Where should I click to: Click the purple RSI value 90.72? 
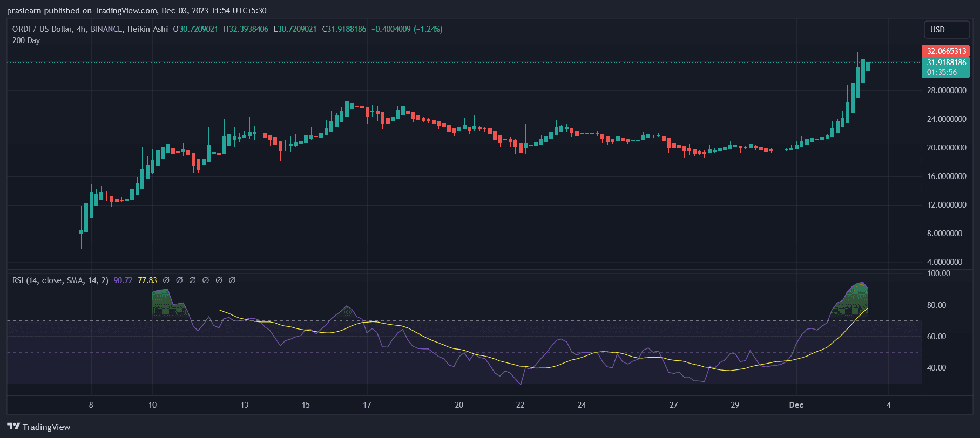(123, 280)
